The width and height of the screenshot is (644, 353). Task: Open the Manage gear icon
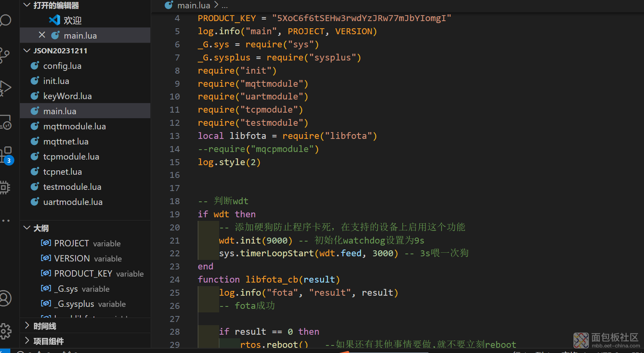5,331
